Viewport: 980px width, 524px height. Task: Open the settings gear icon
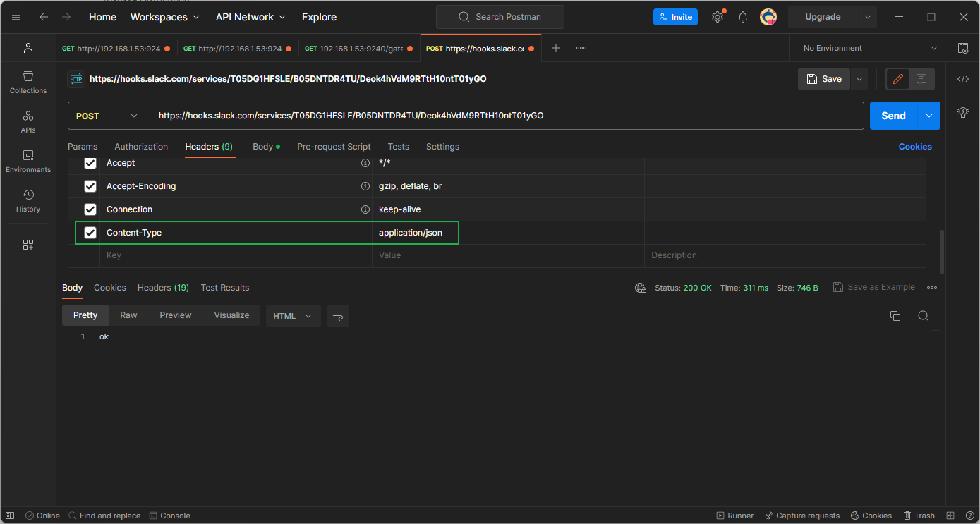point(718,17)
